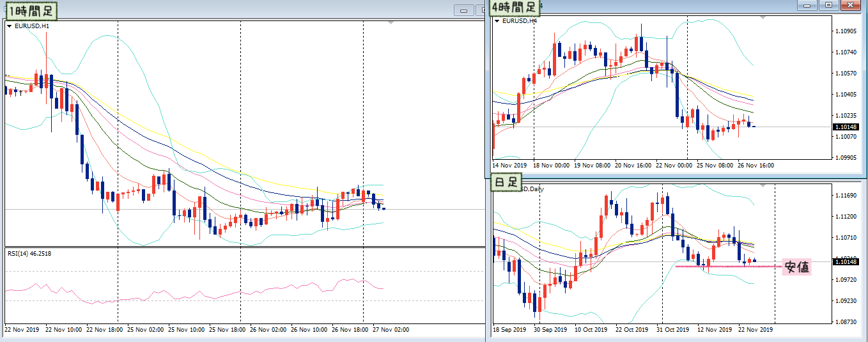Minimize the H4 chart window

point(807,5)
